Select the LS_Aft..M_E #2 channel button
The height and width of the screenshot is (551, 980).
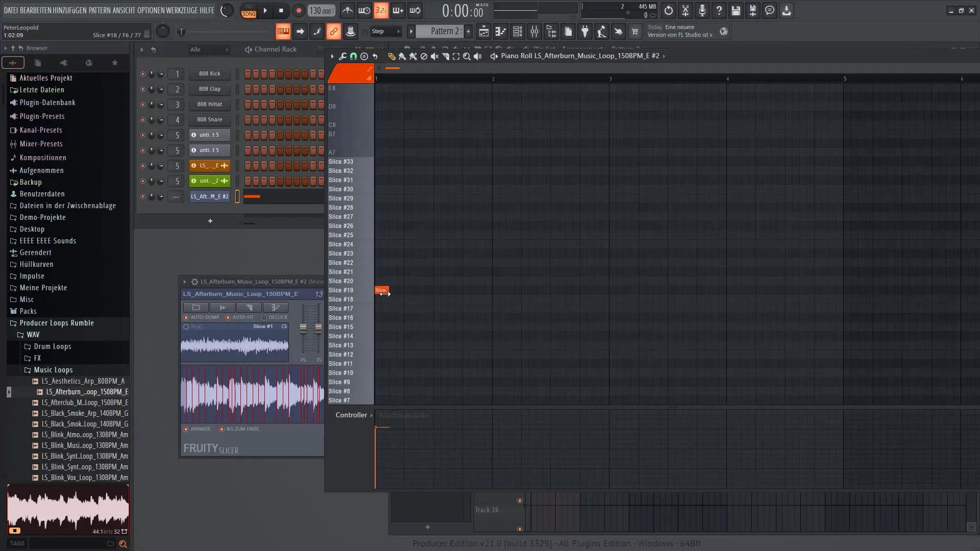(210, 196)
